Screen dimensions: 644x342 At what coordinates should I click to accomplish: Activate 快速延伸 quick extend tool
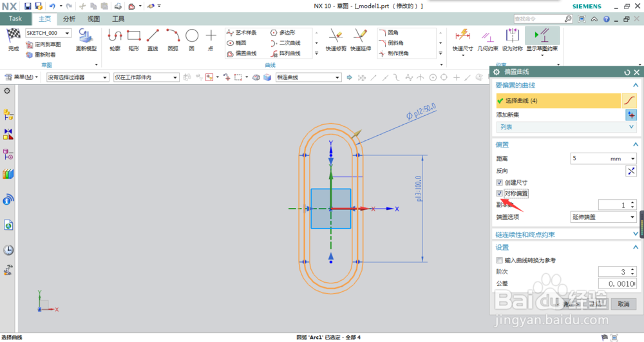361,40
